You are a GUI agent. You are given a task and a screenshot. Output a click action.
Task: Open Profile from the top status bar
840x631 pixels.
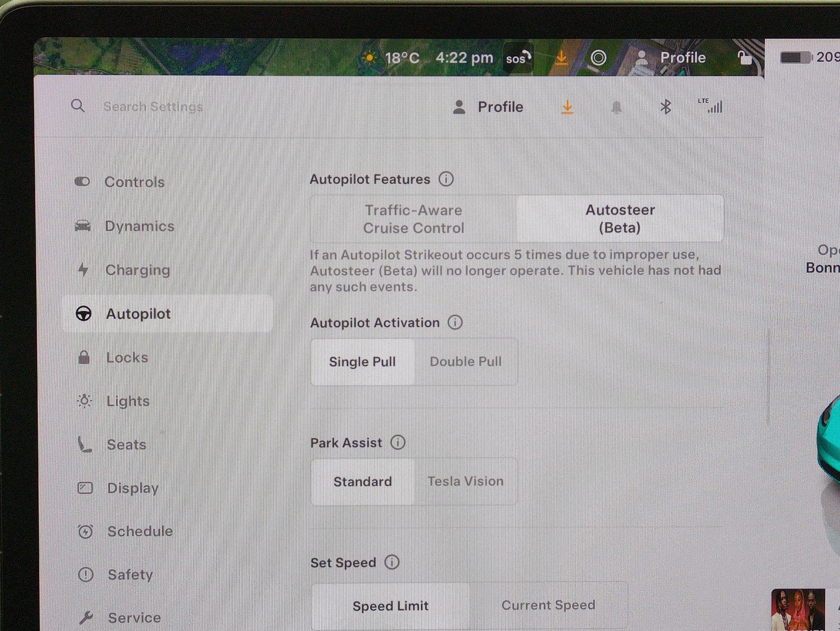tap(671, 58)
